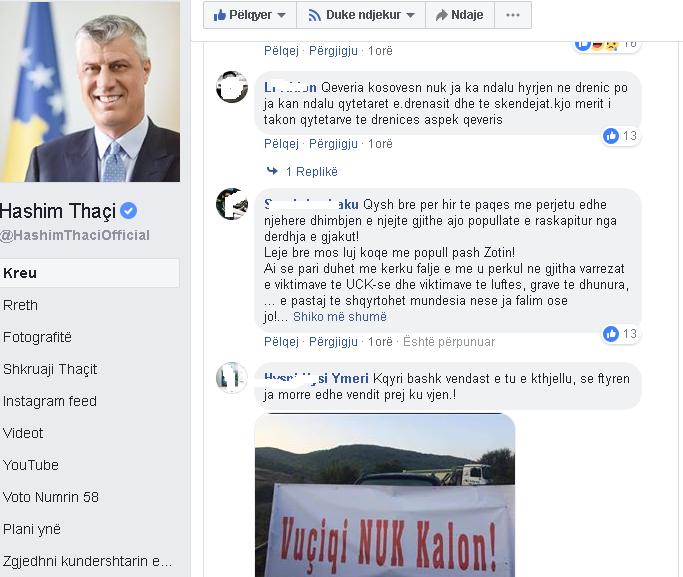
Task: Open the Rreth page tab
Action: [20, 305]
